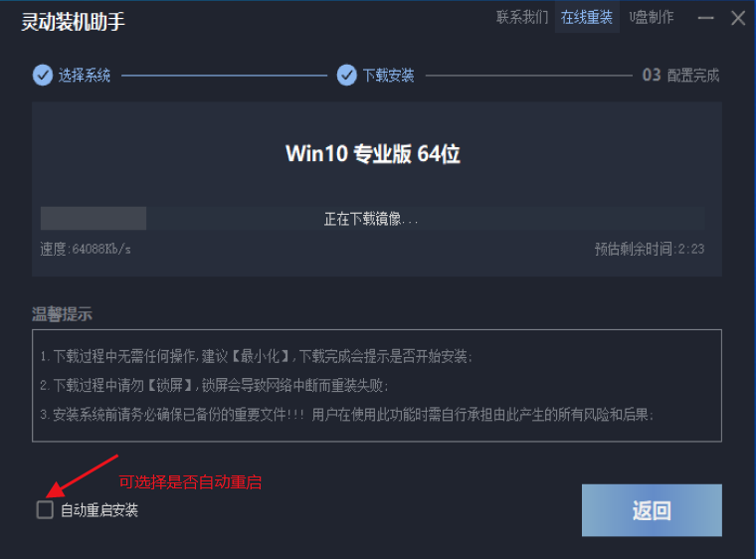Click the 预估剩余时间 readout
Viewport: 756px width, 559px height.
(x=650, y=250)
